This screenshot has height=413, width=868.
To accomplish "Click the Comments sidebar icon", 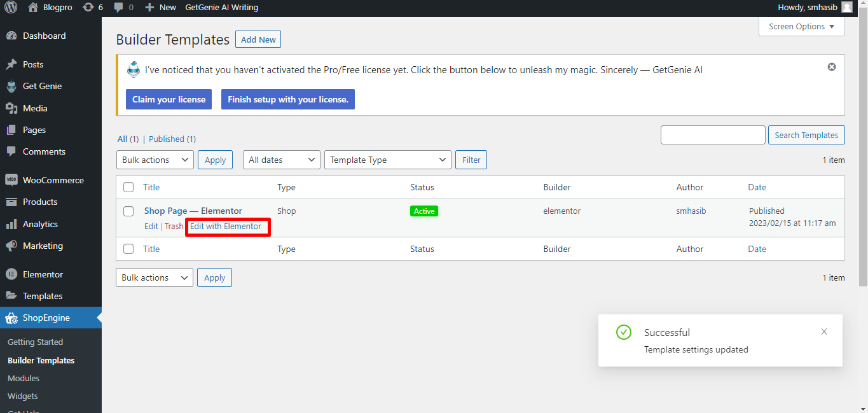I will (11, 151).
